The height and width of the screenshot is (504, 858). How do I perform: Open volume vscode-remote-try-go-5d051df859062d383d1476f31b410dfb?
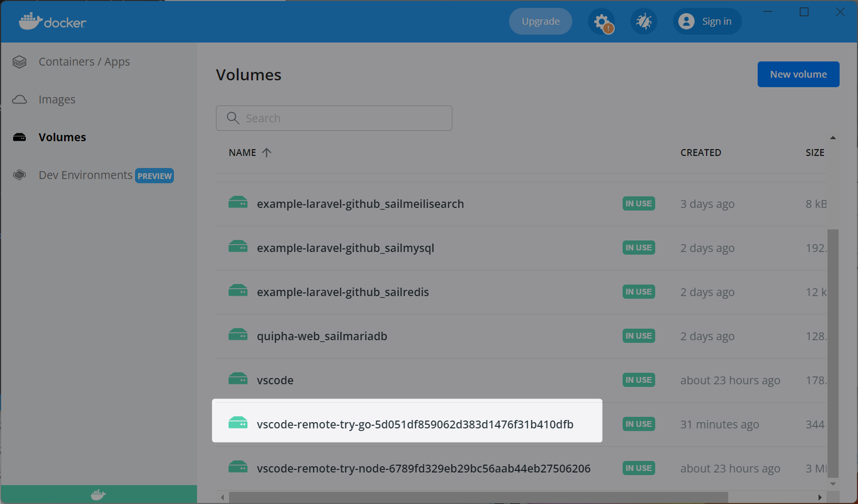(415, 425)
